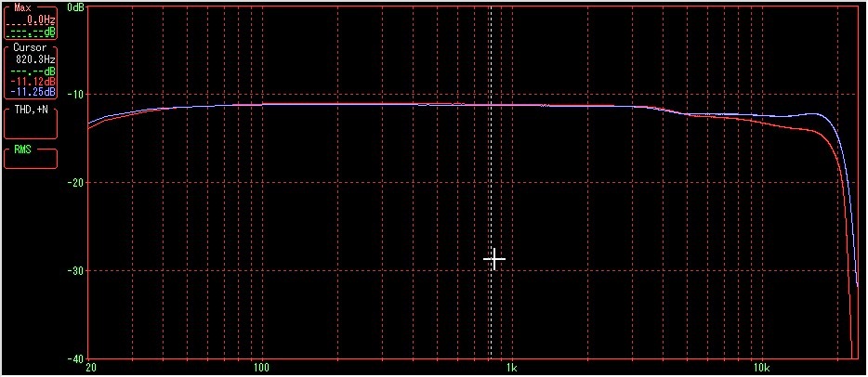
Task: Click the cursor frequency reading 820.3Hz
Action: click(37, 58)
